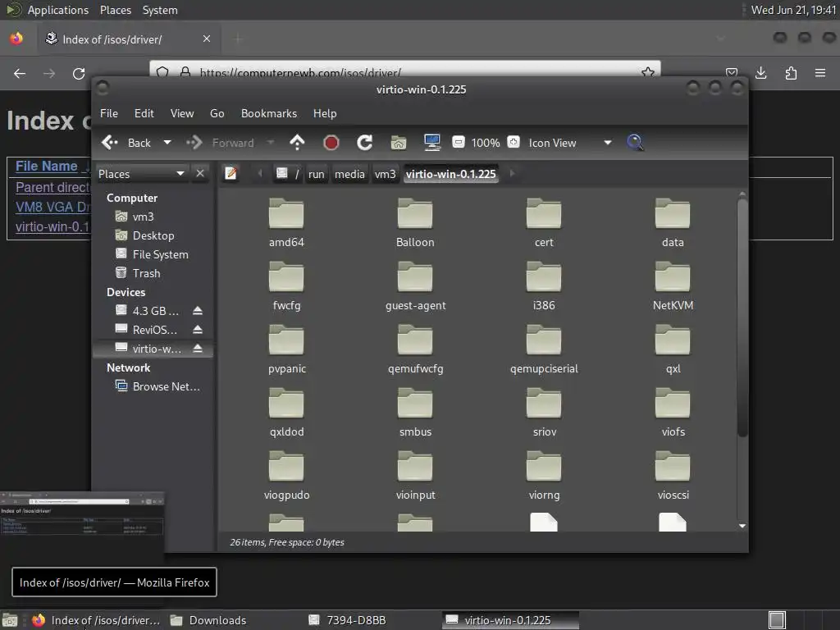This screenshot has width=840, height=630.
Task: Open the Places panel menu
Action: tap(115, 10)
